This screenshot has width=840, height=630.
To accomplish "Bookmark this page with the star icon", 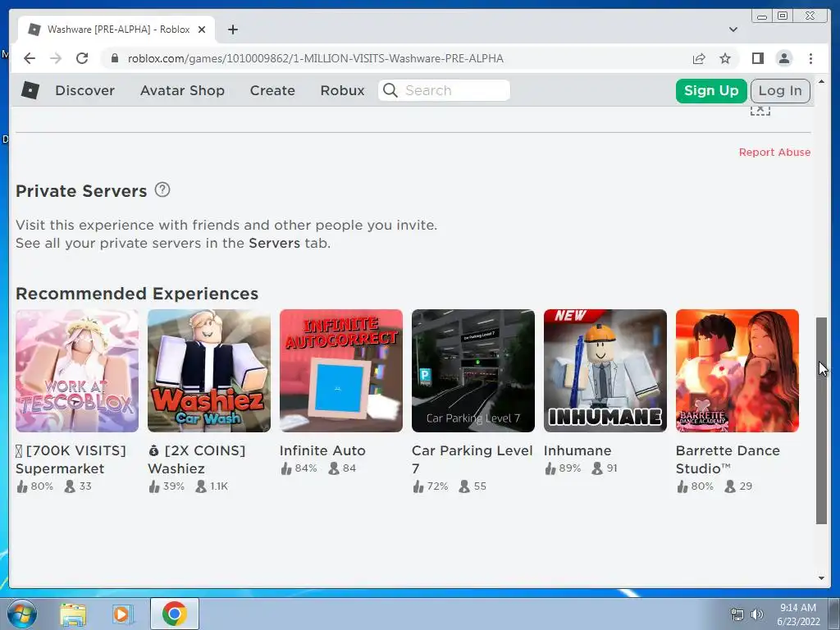I will click(x=725, y=58).
